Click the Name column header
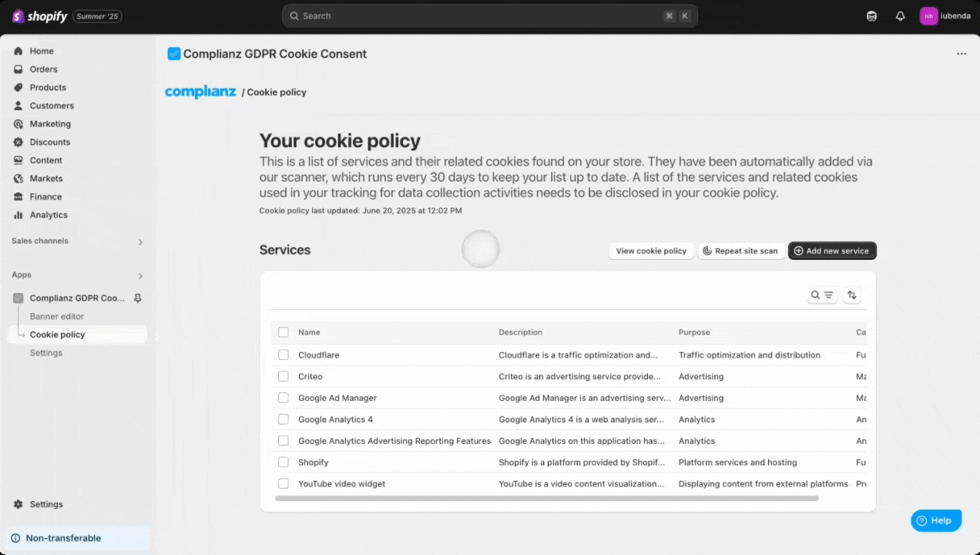980x555 pixels. pos(309,332)
